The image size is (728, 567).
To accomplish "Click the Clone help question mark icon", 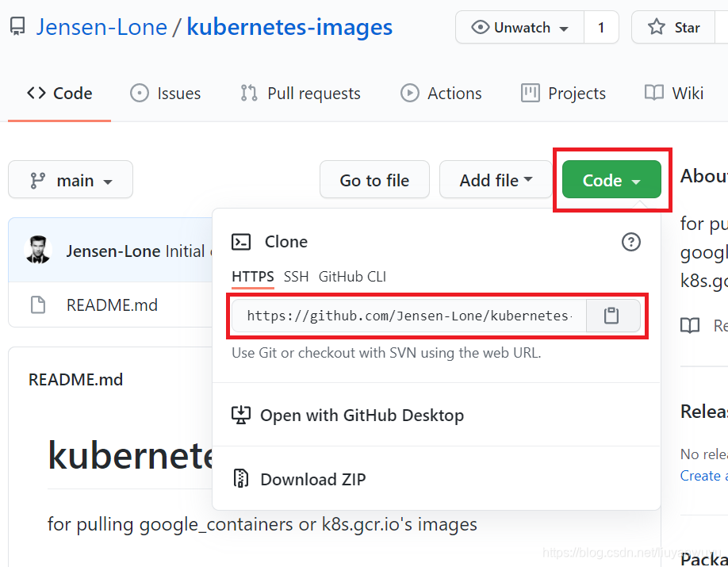I will (x=631, y=242).
